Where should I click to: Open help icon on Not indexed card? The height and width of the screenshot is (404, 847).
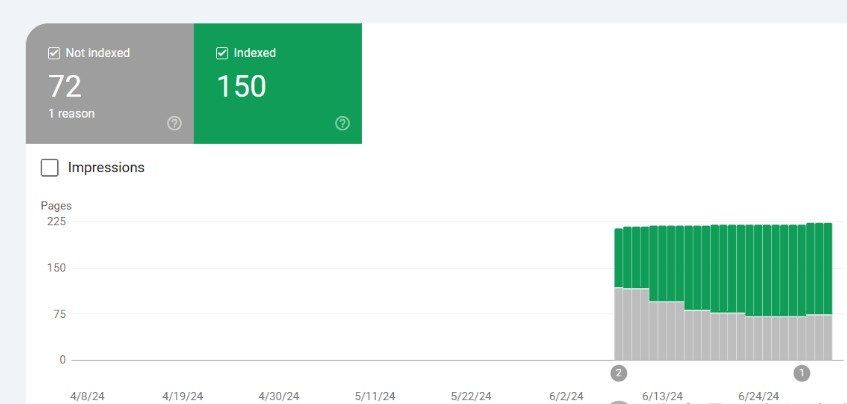(x=174, y=124)
